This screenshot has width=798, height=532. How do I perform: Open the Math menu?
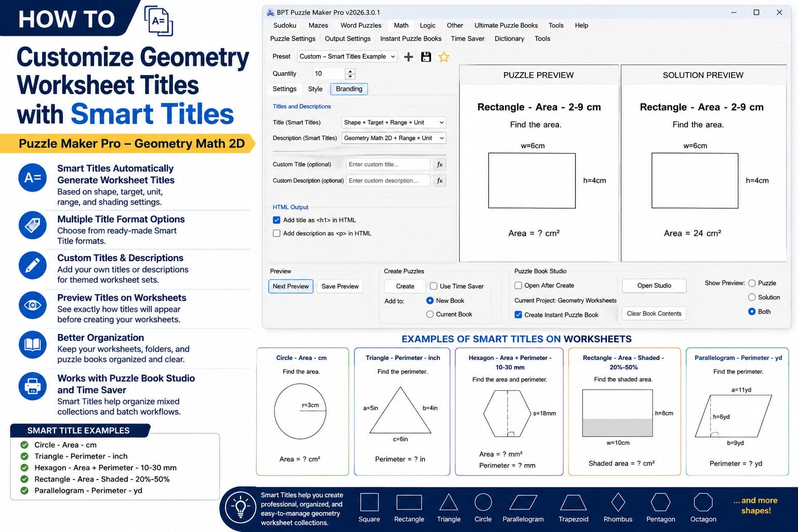[401, 25]
